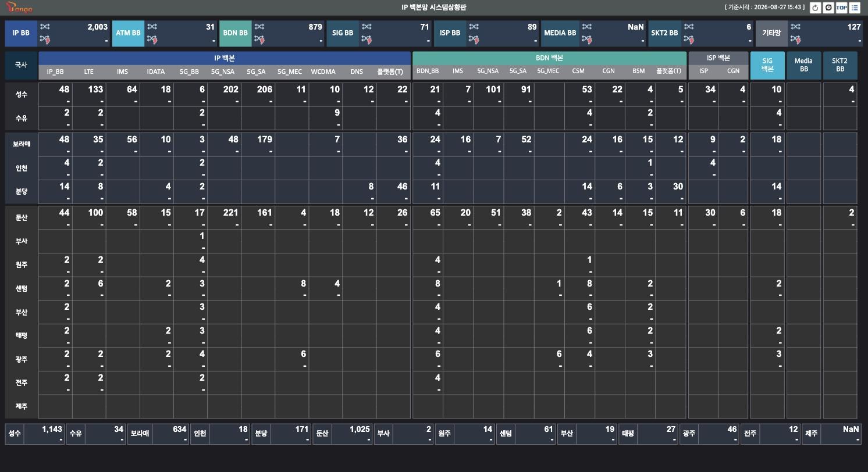Image resolution: width=868 pixels, height=472 pixels.
Task: Select the SIG BB summary tab
Action: (343, 33)
